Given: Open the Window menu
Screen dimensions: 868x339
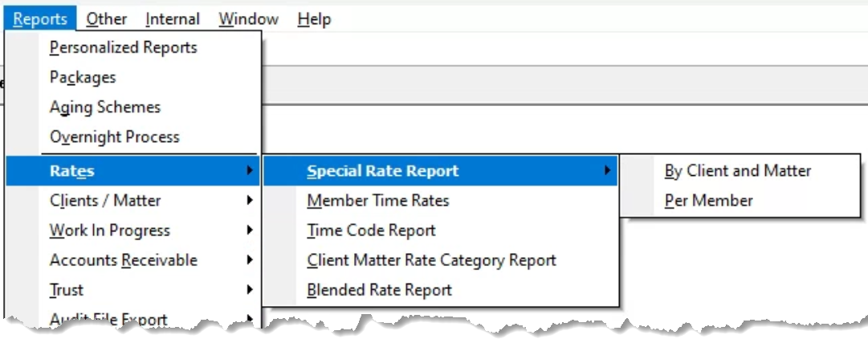Looking at the screenshot, I should coord(249,18).
